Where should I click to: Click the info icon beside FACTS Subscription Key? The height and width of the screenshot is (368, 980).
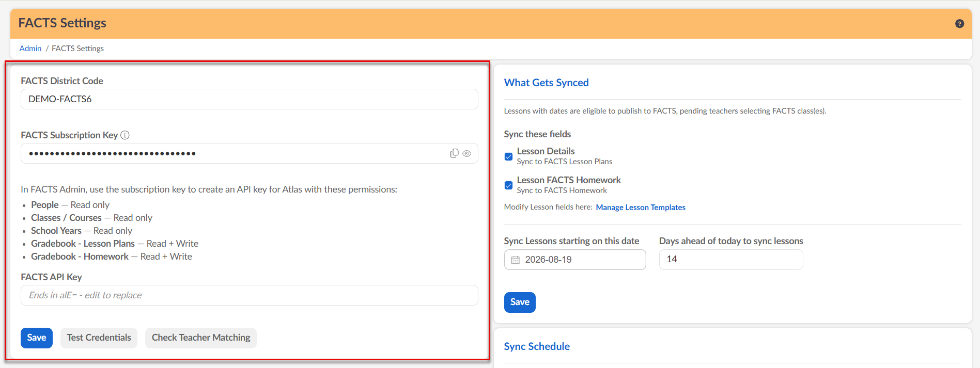click(125, 135)
